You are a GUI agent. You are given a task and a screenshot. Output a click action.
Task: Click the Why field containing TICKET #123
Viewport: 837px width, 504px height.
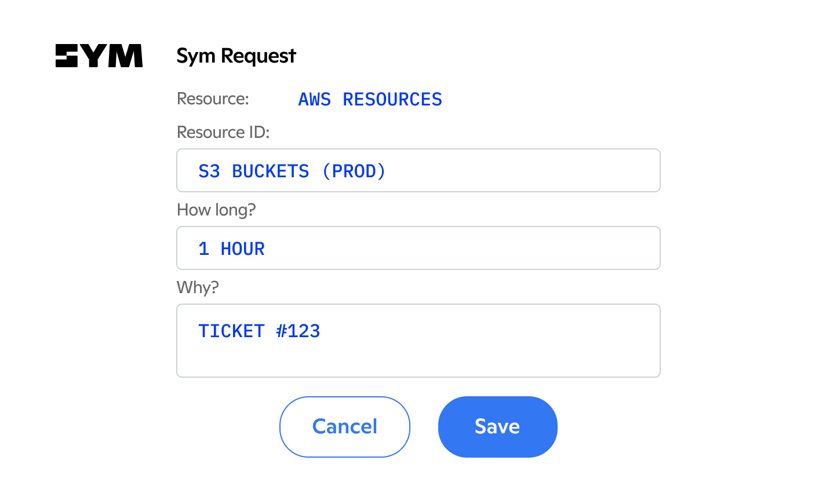418,340
